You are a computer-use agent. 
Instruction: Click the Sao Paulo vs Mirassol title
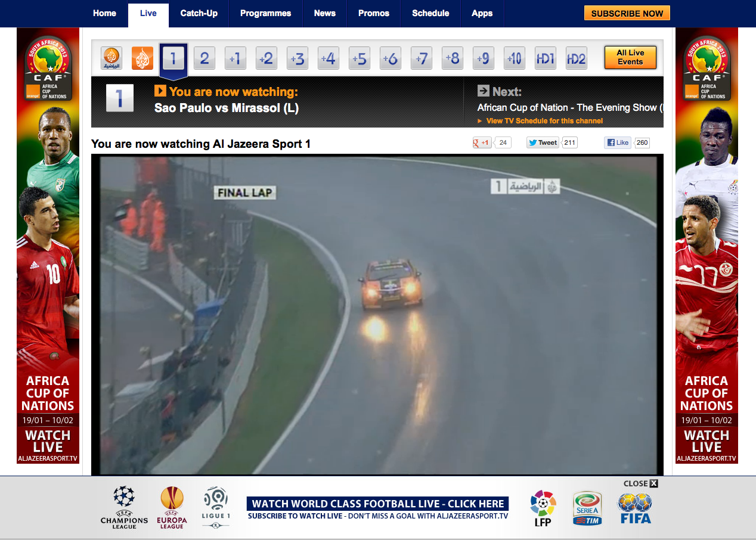click(227, 108)
